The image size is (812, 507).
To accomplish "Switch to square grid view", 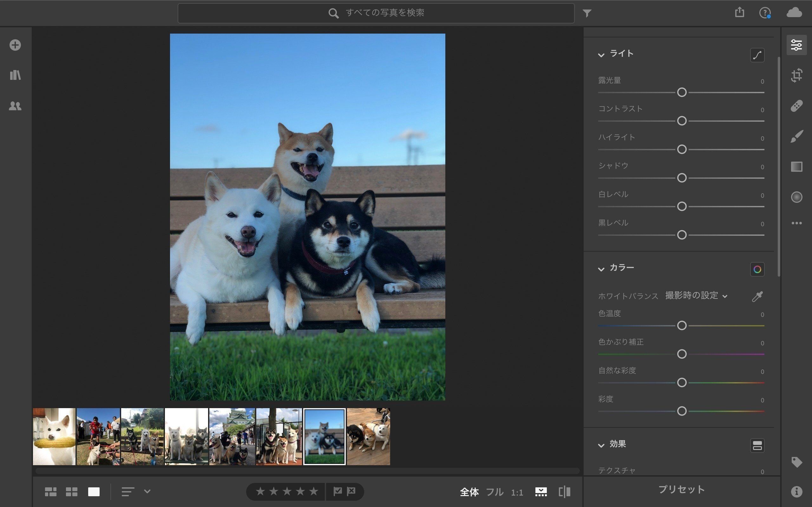I will coord(71,492).
